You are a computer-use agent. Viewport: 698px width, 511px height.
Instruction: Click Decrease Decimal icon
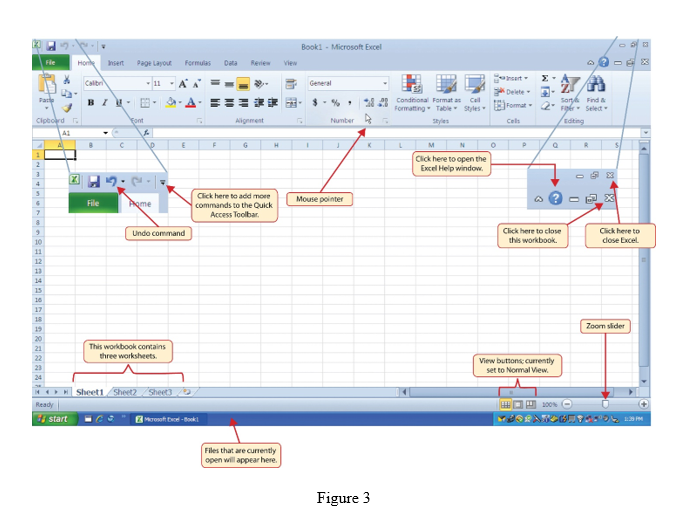point(383,103)
